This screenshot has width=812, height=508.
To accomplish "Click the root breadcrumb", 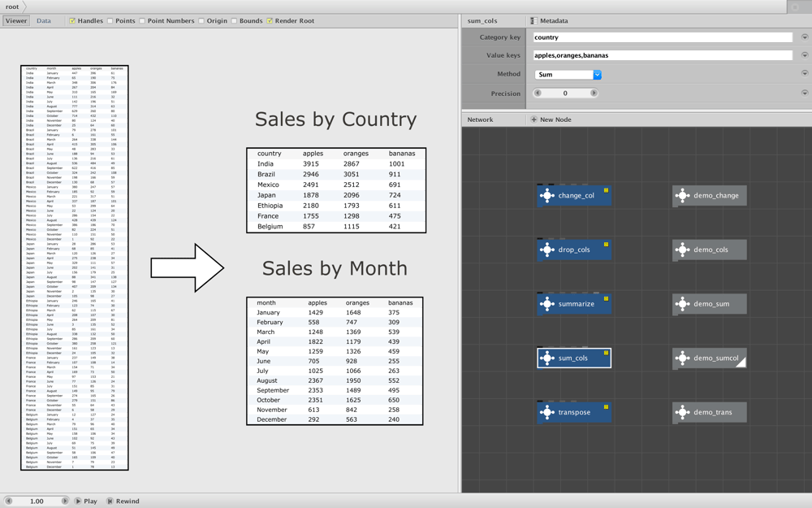I will [12, 7].
